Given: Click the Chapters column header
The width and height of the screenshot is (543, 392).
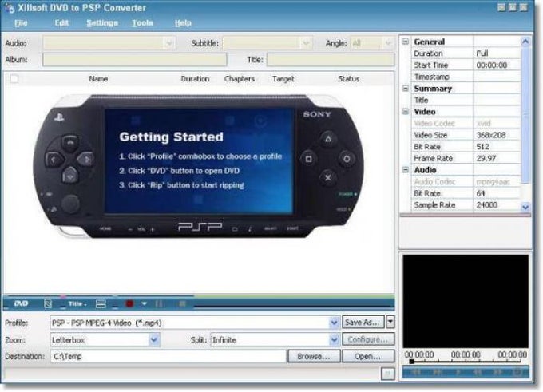Looking at the screenshot, I should point(240,79).
